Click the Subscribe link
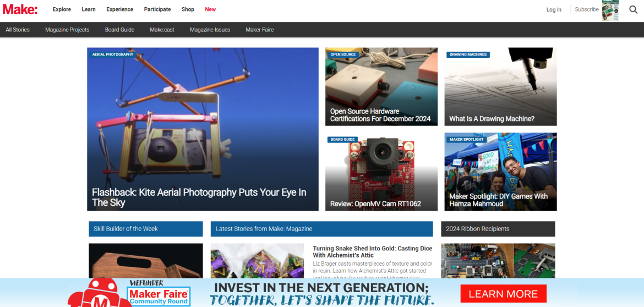Viewport: 644px width, 307px height. [587, 9]
